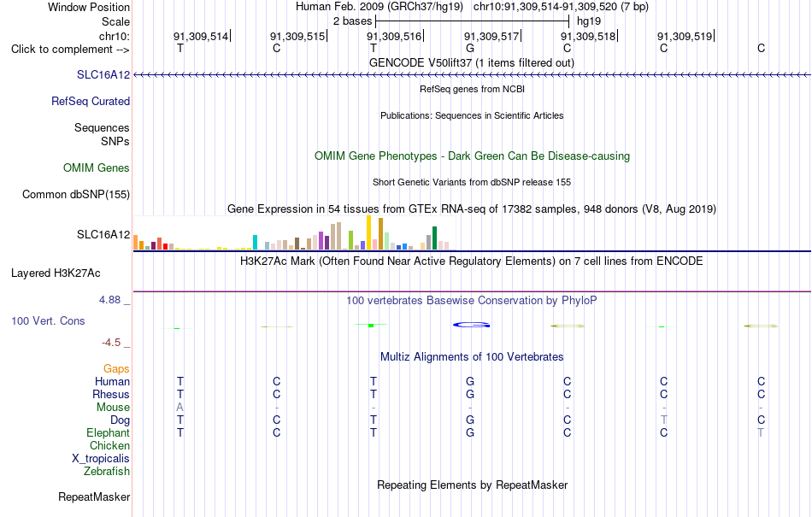Image resolution: width=812 pixels, height=517 pixels.
Task: Select the Human alignment row label
Action: coord(112,381)
